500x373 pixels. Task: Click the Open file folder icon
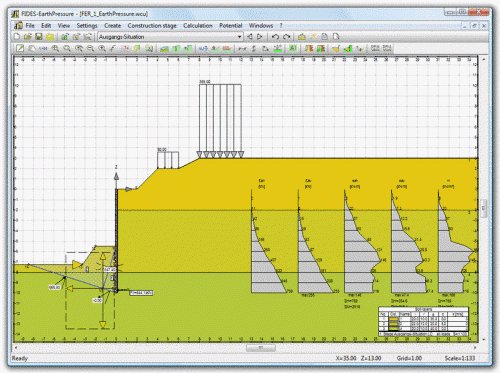28,37
